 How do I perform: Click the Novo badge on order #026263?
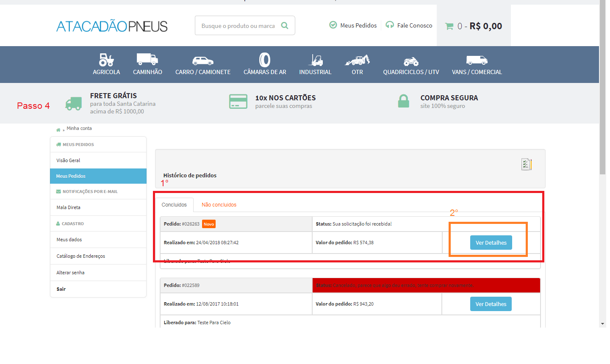[209, 224]
